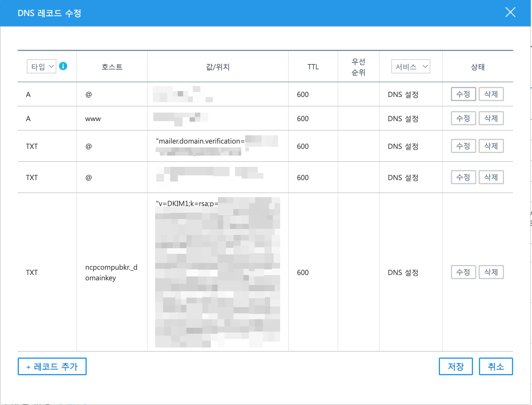Delete the ncpcompubkr._domainkey record
Viewport: 532px width, 405px height.
coord(491,272)
